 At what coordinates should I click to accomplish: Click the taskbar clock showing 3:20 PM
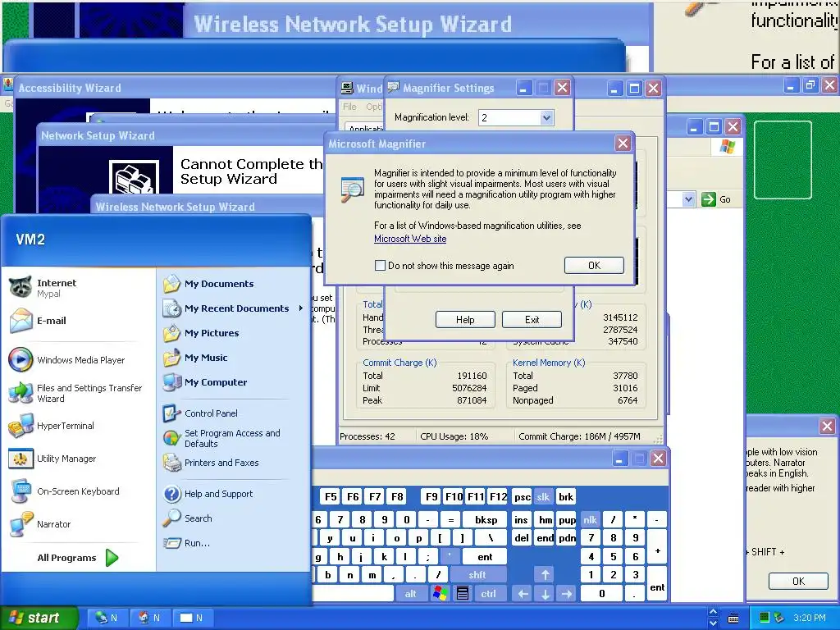click(x=810, y=618)
